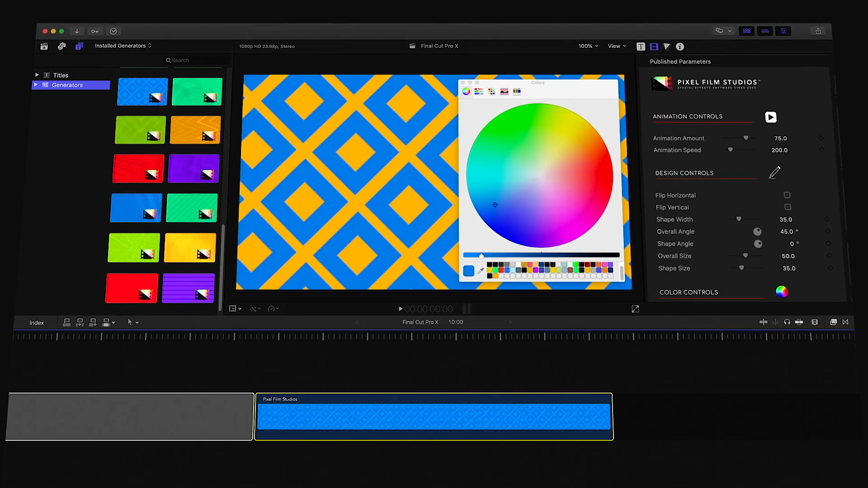The image size is (868, 488).
Task: Click the Overall Angle dial
Action: pyautogui.click(x=757, y=232)
